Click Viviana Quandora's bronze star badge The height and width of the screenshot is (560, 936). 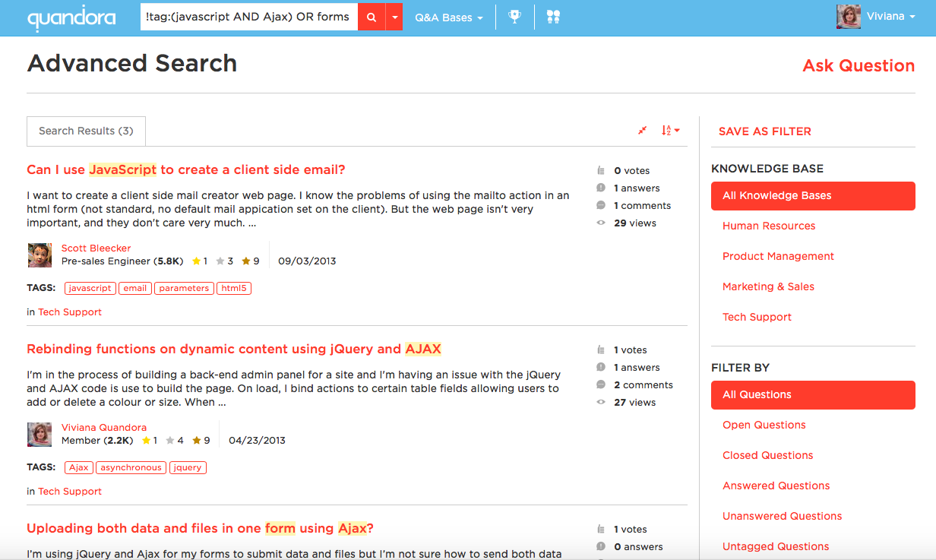[197, 440]
